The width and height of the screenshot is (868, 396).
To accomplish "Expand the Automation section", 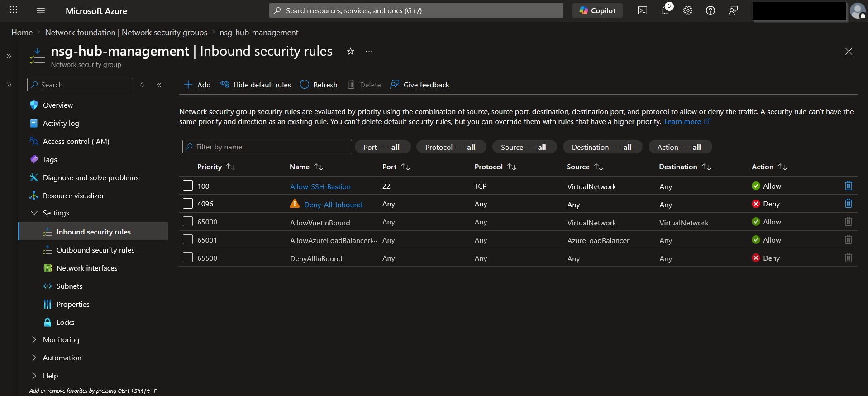I will click(34, 358).
